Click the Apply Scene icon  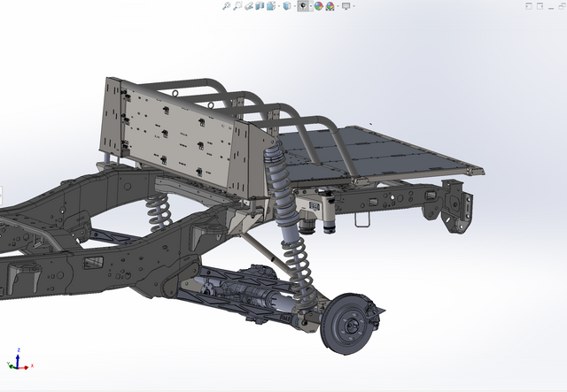pyautogui.click(x=330, y=5)
